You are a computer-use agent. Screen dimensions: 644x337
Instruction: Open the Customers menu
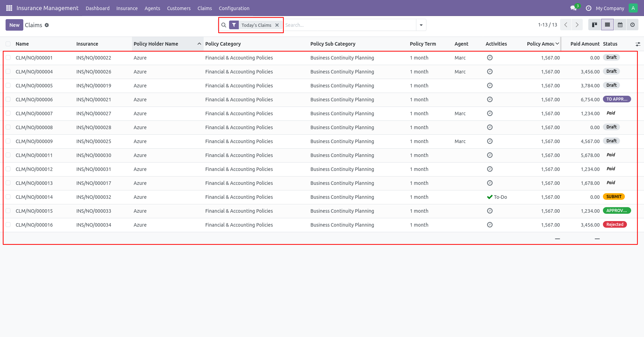(x=179, y=8)
